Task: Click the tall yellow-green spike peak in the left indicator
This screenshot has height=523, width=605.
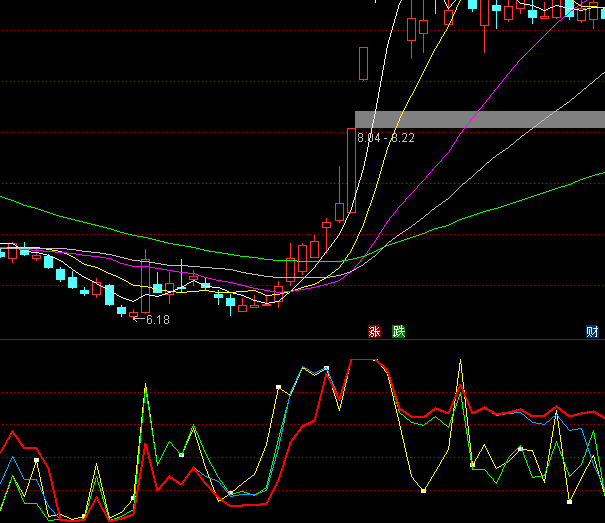Action: pyautogui.click(x=146, y=384)
